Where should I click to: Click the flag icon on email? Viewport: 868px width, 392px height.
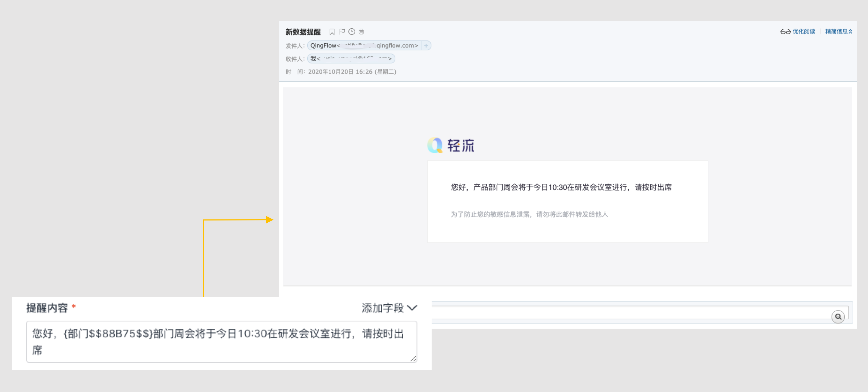[x=343, y=32]
